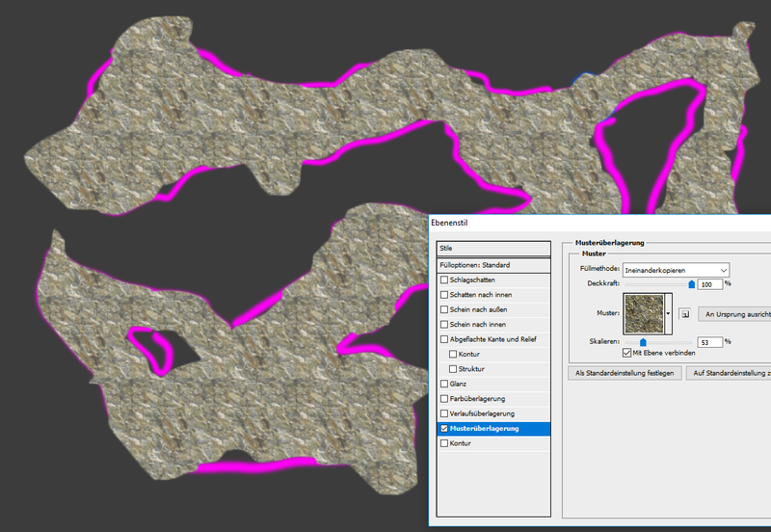Toggle Schein nach außen effect
The width and height of the screenshot is (771, 532).
(444, 309)
